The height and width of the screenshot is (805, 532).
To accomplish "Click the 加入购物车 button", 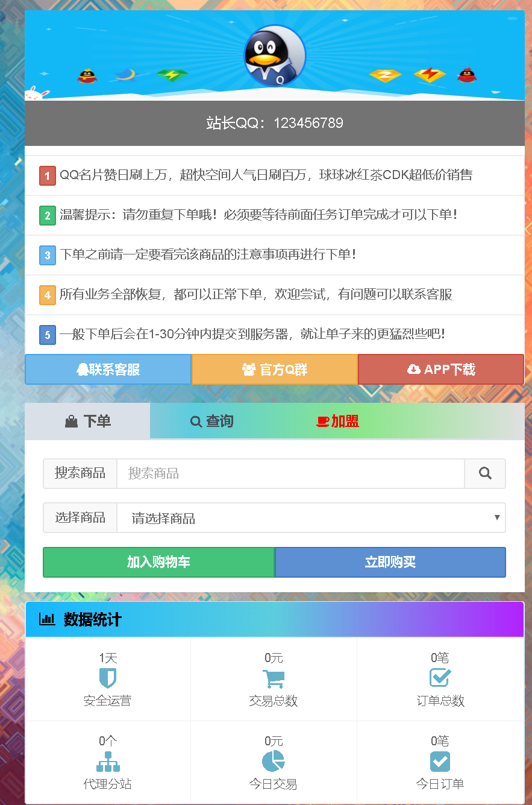I will (x=159, y=562).
